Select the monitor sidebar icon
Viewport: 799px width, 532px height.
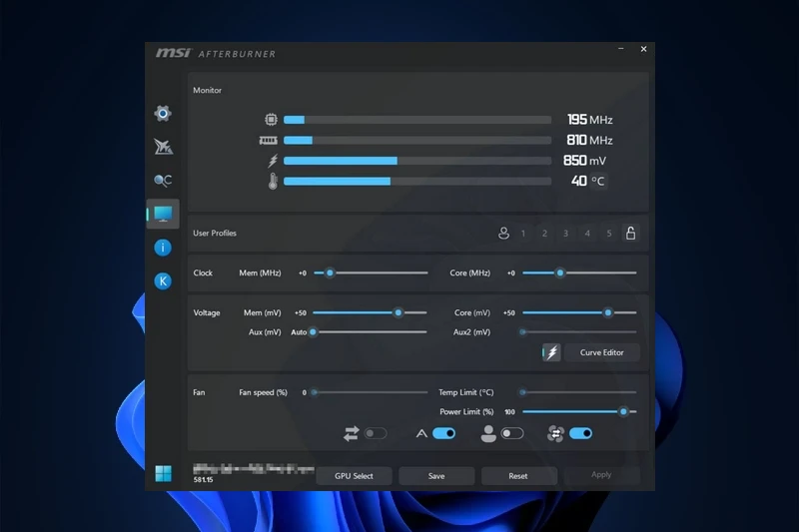pos(163,214)
